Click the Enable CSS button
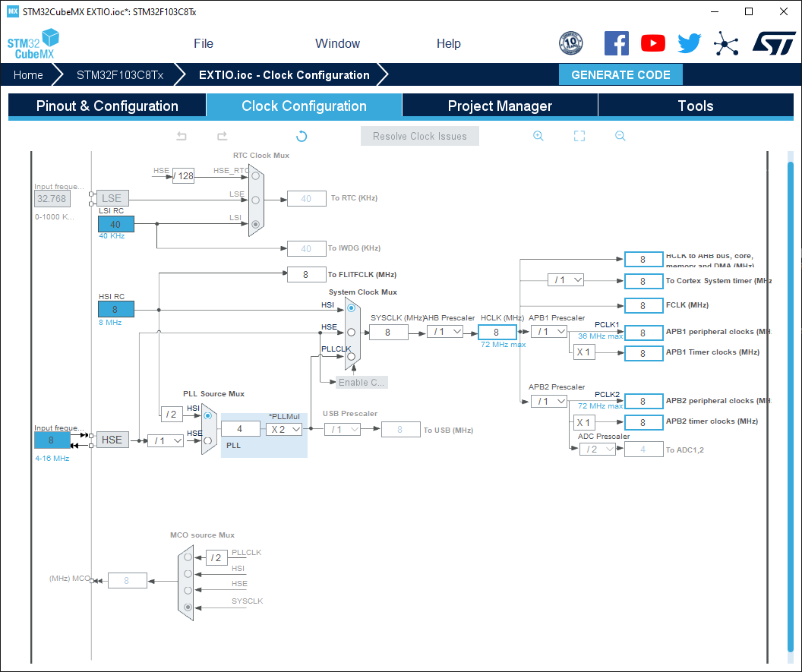This screenshot has height=672, width=802. click(x=362, y=382)
